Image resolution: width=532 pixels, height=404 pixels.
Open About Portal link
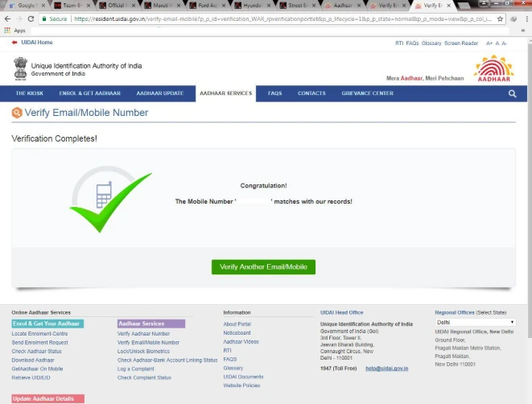point(237,324)
